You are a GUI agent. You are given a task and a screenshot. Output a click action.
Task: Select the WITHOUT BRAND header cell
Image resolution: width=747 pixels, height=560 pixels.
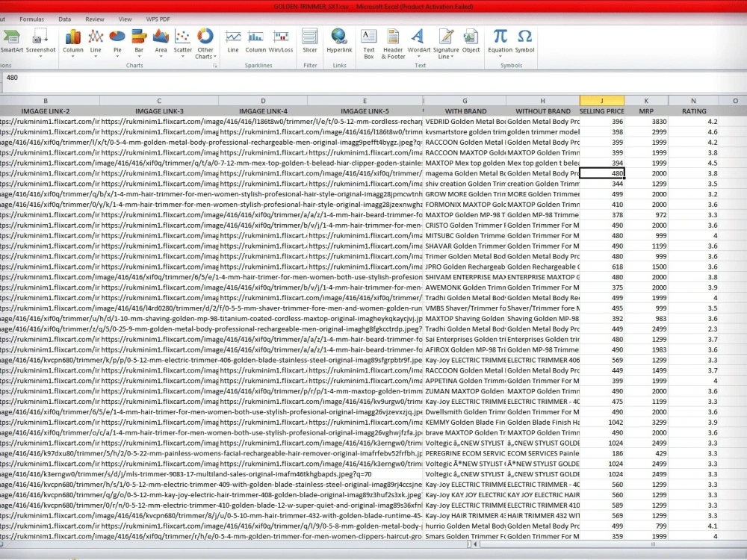pos(542,111)
